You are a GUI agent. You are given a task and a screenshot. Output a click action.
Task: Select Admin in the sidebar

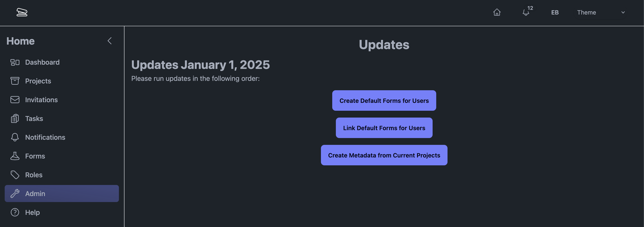coord(62,194)
